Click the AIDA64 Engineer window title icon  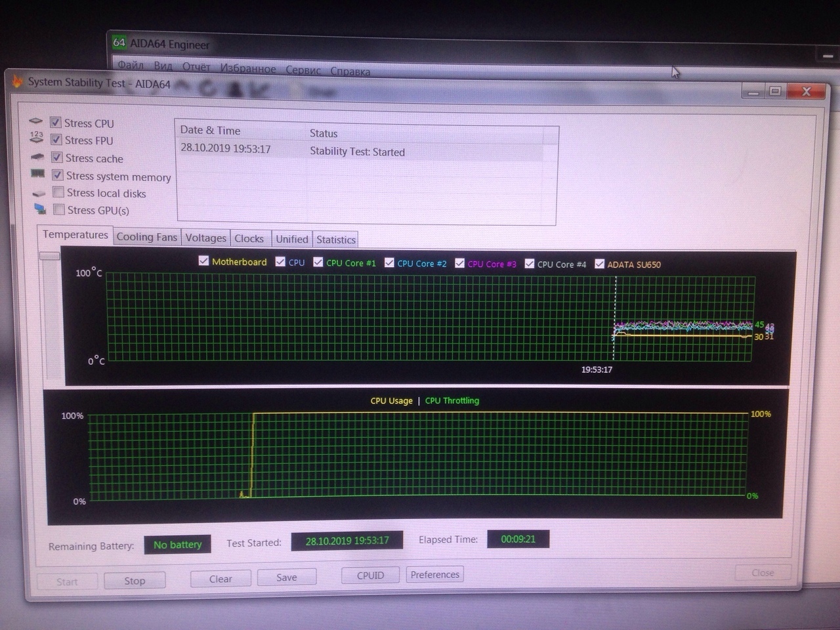(x=119, y=43)
